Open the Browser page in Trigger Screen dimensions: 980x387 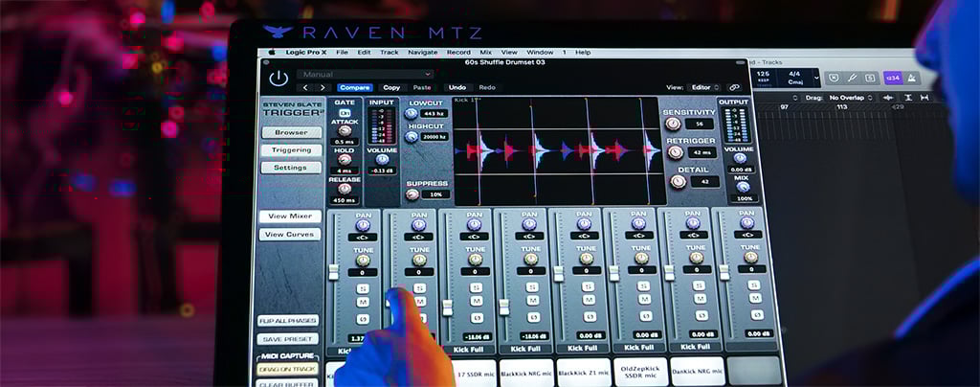click(291, 132)
